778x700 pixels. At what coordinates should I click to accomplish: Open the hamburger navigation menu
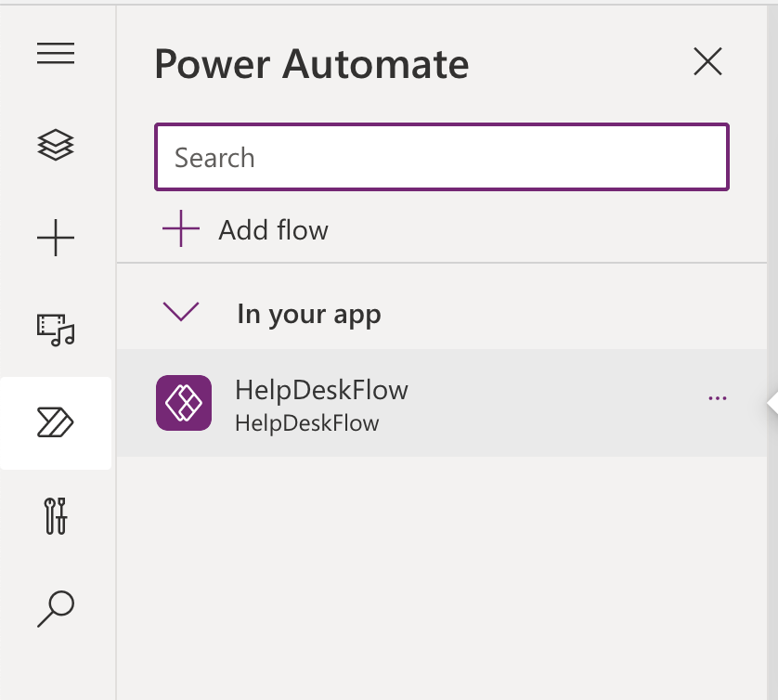(56, 53)
